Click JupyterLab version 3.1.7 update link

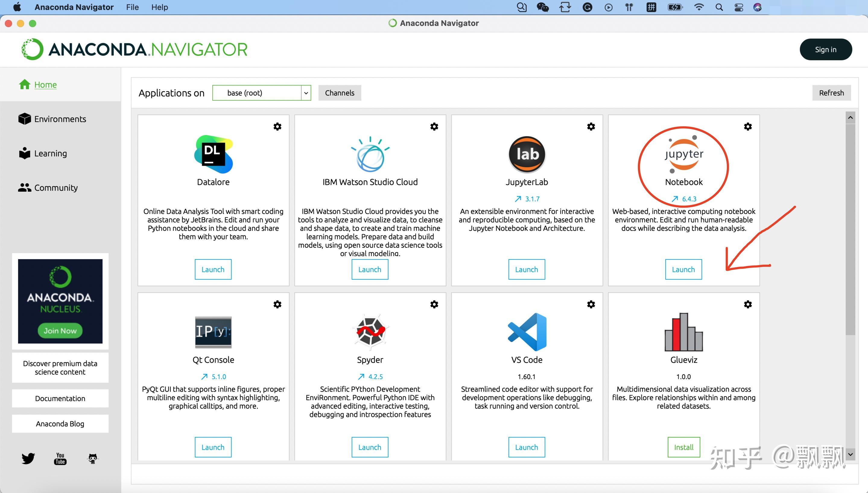(527, 199)
